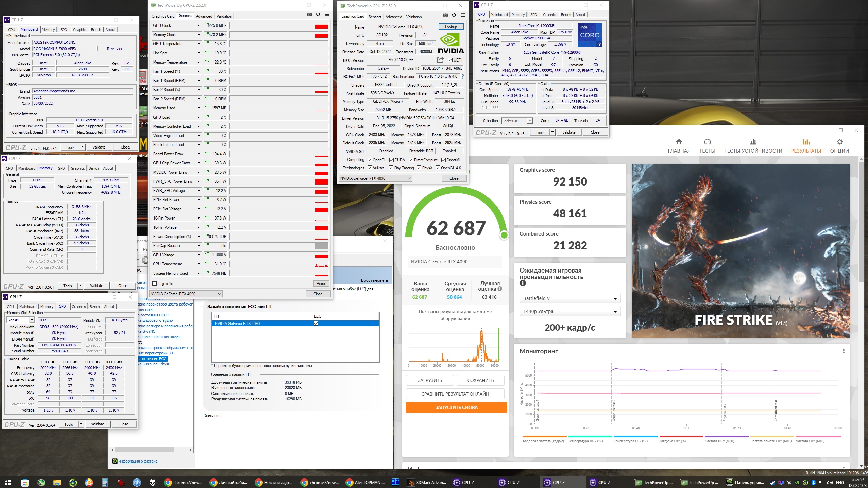Open Microsoft Store from the taskbar
This screenshot has width=868, height=488.
point(24,482)
